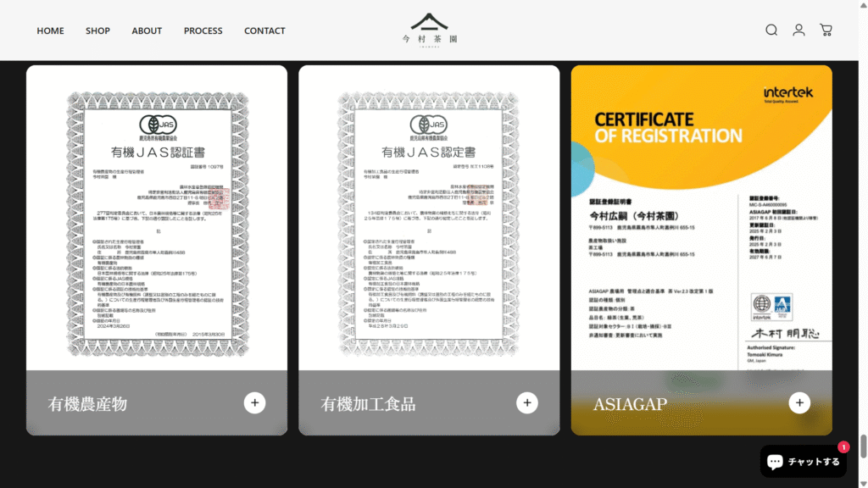Click the ASIAGAP card title
The image size is (868, 488).
[630, 404]
